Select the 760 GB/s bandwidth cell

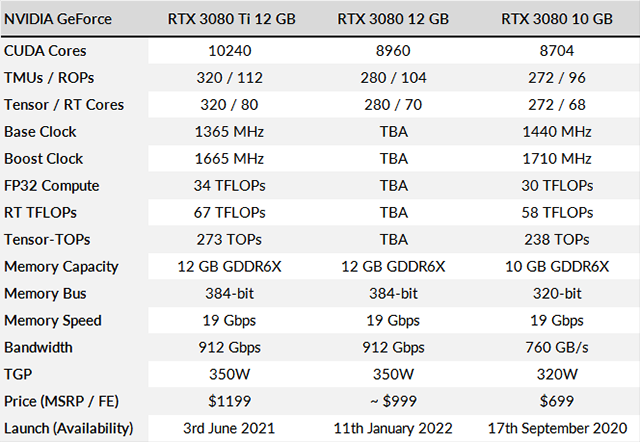pos(555,347)
